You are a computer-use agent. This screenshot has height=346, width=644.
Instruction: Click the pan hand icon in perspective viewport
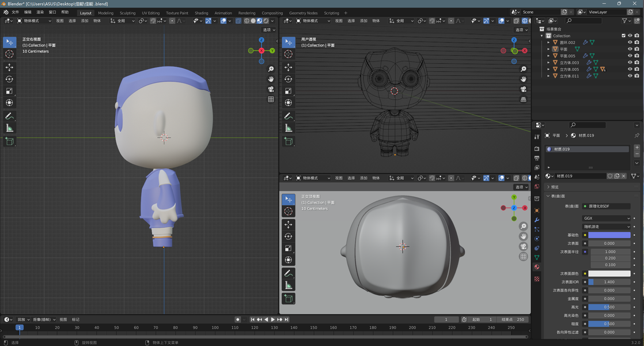click(x=523, y=79)
